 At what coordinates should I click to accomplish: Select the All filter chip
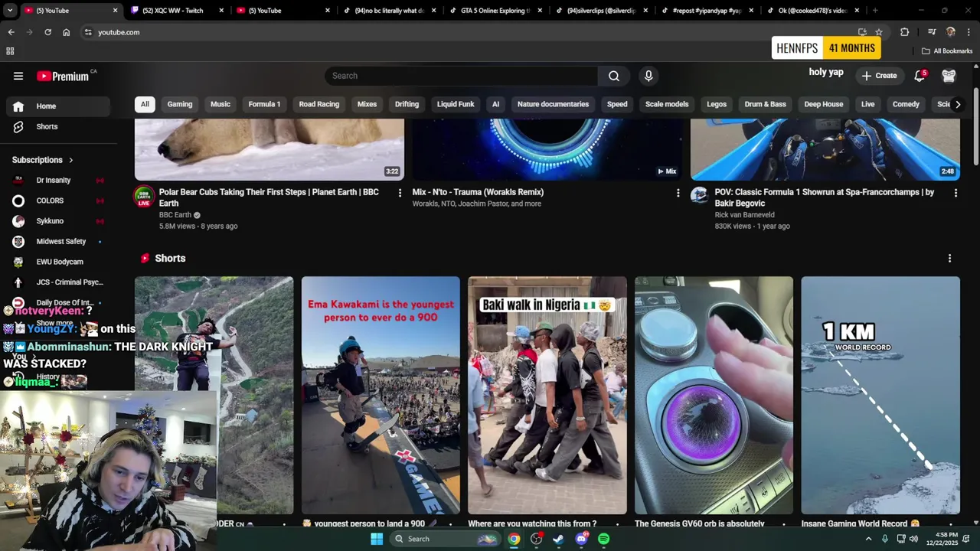(145, 104)
